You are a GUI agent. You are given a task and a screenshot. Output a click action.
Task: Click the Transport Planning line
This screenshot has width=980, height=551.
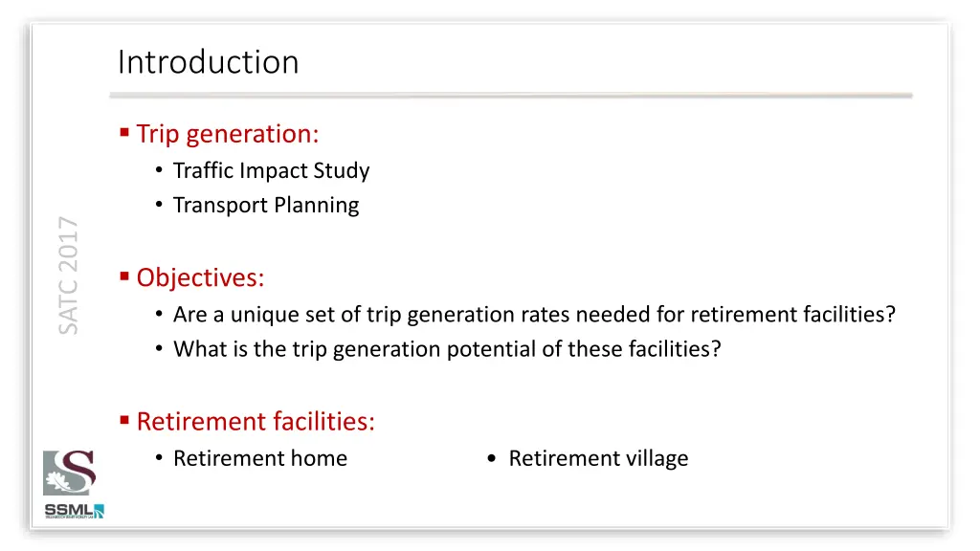coord(266,205)
